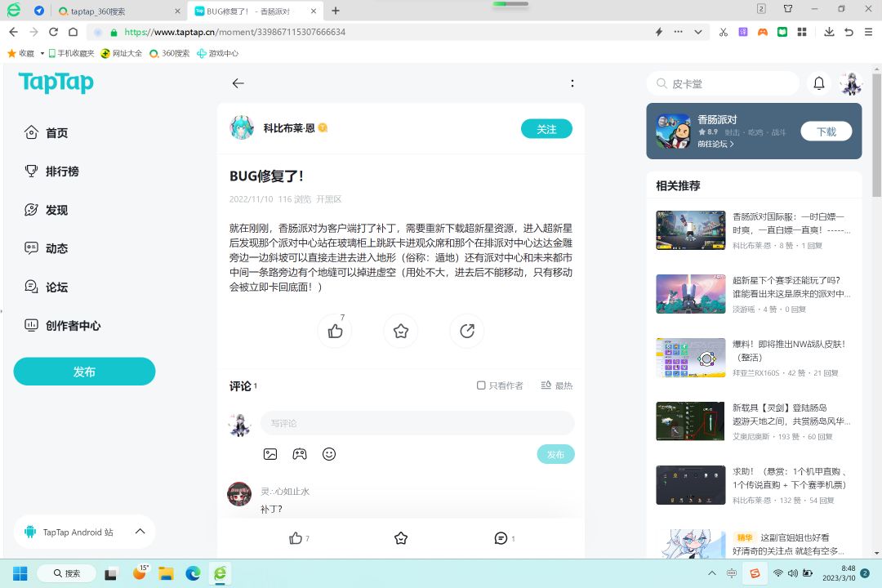Open a new browser tab

(336, 11)
